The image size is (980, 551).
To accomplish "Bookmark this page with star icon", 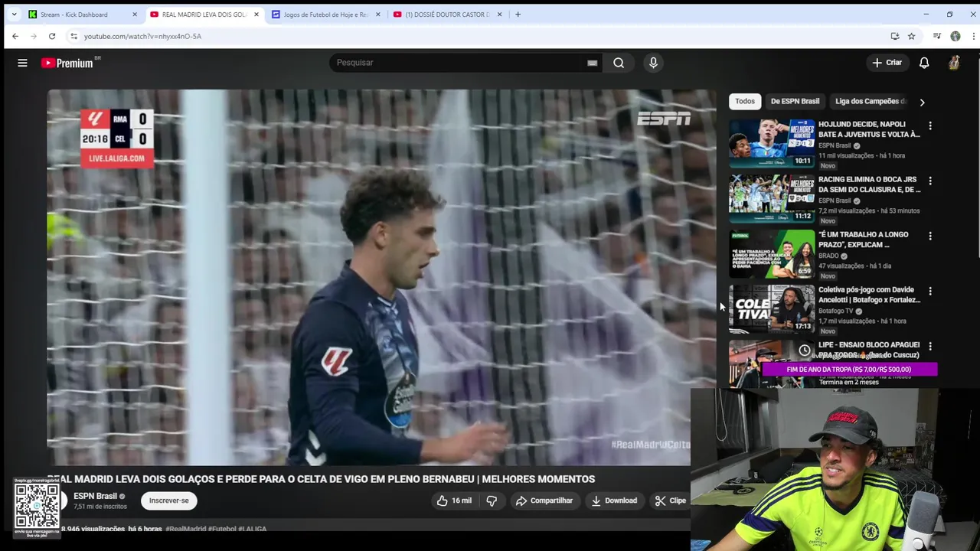I will (911, 36).
